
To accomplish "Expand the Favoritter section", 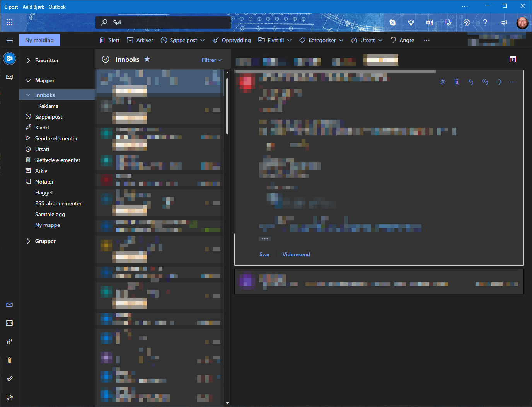I will pyautogui.click(x=28, y=60).
